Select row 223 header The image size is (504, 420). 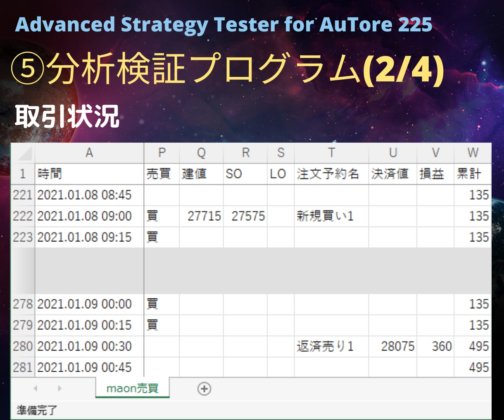pos(23,237)
